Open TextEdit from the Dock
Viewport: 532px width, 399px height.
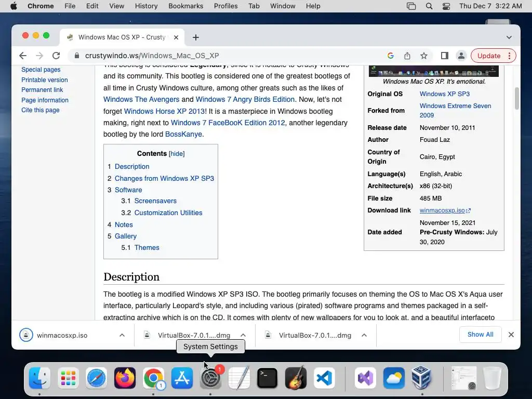pyautogui.click(x=239, y=378)
